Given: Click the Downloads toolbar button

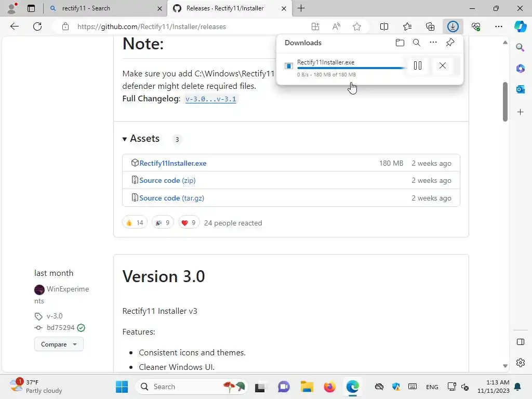Looking at the screenshot, I should 453,26.
